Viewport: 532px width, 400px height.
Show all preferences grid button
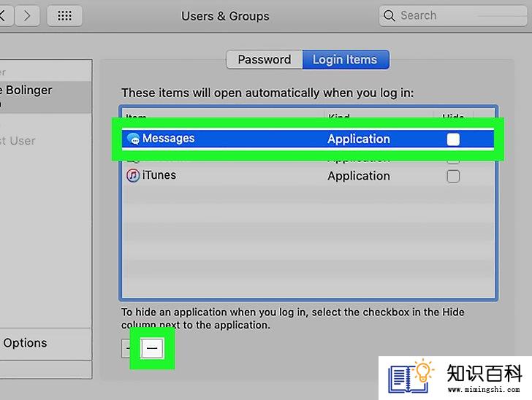pyautogui.click(x=64, y=15)
